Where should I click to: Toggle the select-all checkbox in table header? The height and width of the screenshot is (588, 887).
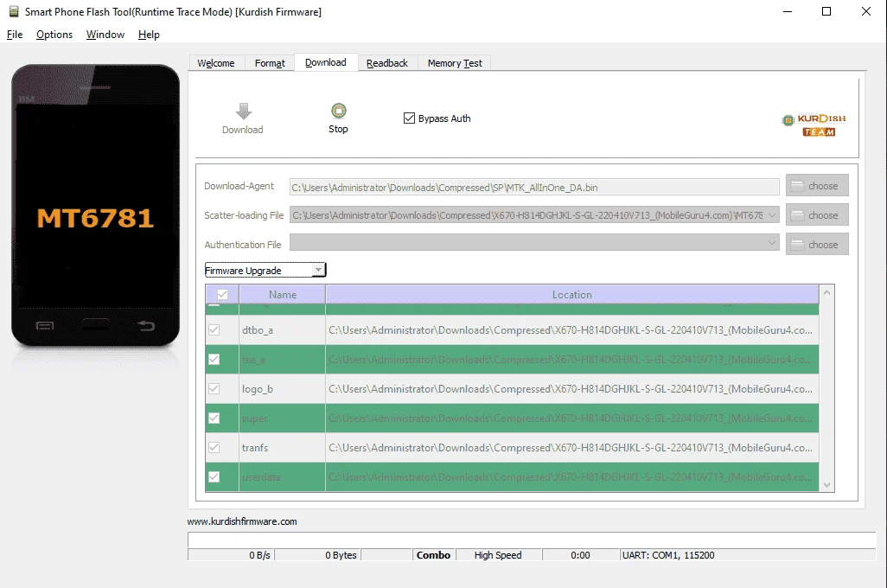tap(222, 294)
